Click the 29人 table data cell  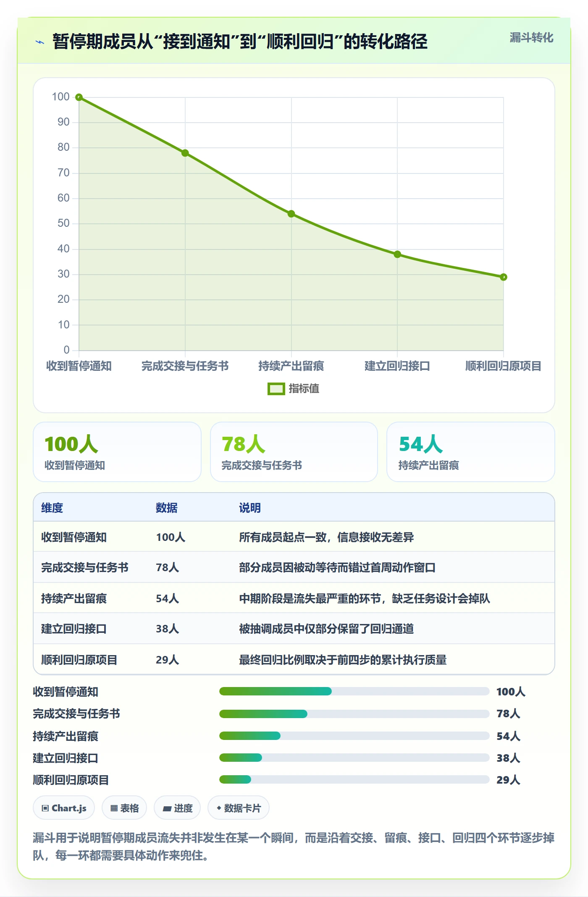click(168, 660)
